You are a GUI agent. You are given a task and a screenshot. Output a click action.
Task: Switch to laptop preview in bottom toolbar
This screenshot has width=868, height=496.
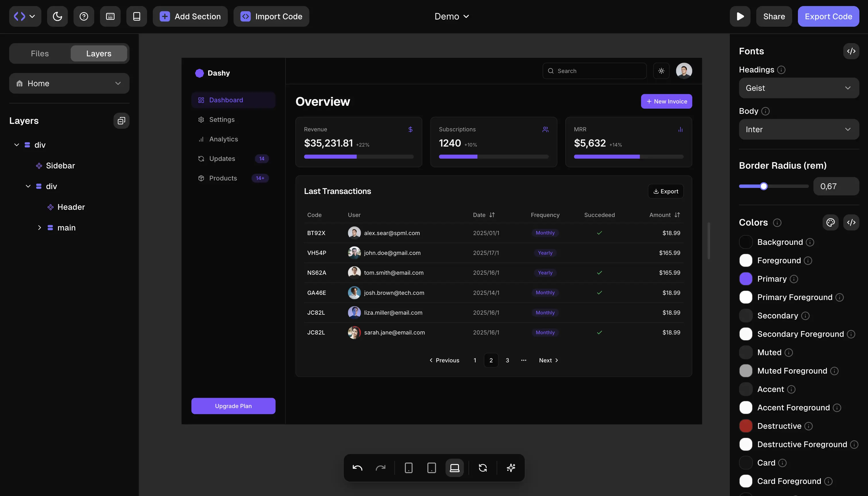point(454,467)
